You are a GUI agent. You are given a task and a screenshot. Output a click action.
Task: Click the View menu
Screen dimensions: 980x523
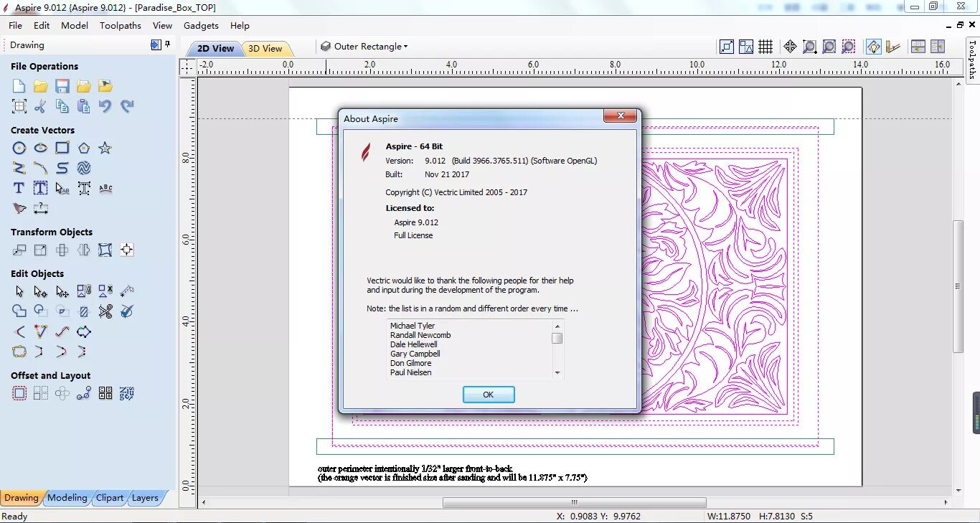(x=162, y=25)
